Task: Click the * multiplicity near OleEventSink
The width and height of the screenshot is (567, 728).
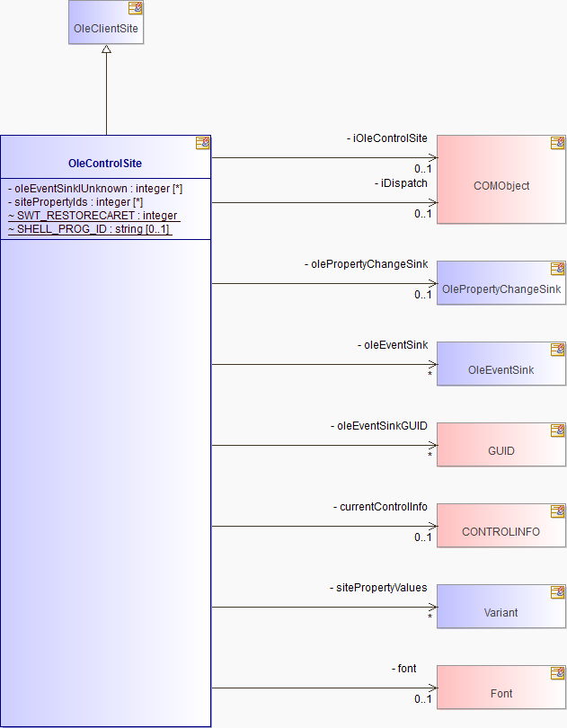Action: click(430, 374)
